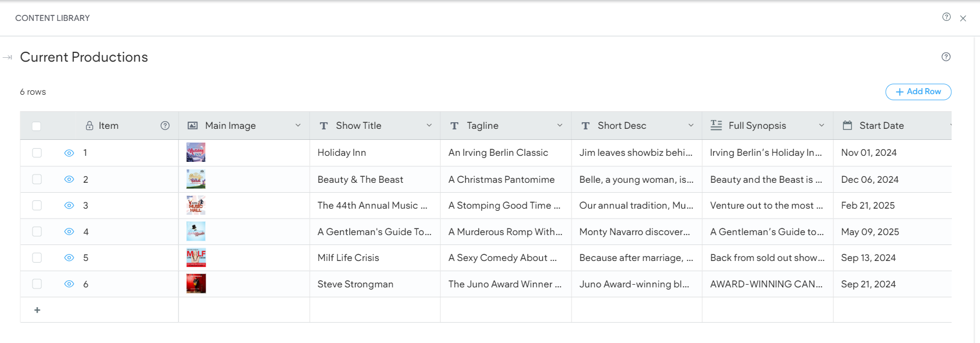
Task: Click the Add Row button
Action: point(918,91)
